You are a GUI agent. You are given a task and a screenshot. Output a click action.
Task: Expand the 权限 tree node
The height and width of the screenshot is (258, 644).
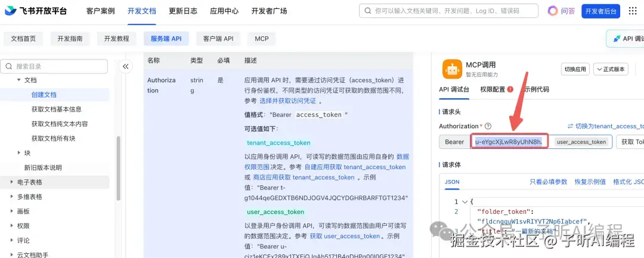[11, 226]
